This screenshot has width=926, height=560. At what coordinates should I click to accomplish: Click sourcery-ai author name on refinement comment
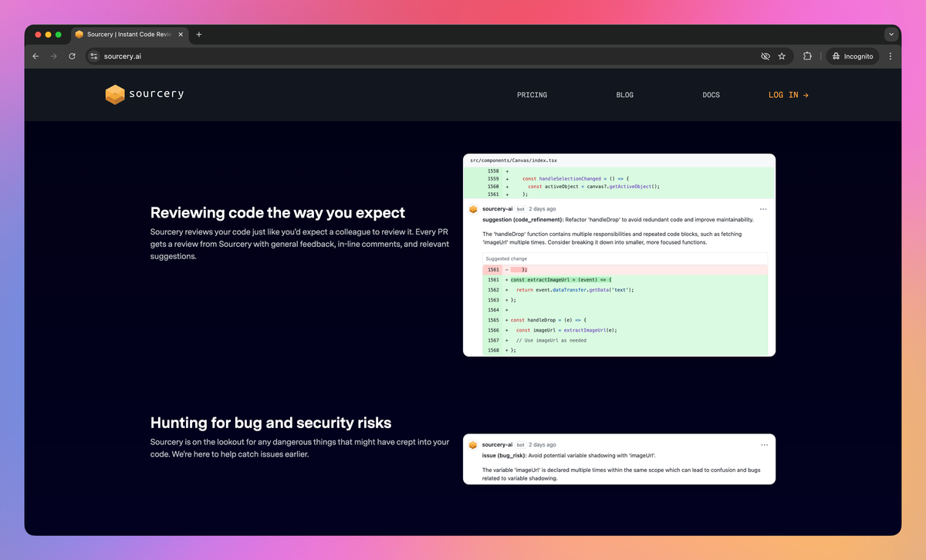click(x=497, y=209)
